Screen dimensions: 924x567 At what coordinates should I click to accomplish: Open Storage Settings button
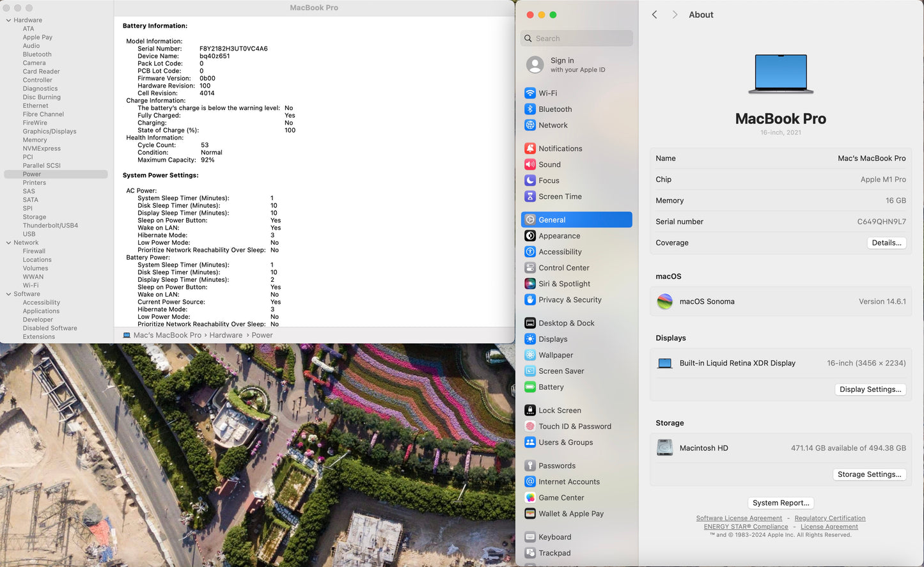coord(869,474)
